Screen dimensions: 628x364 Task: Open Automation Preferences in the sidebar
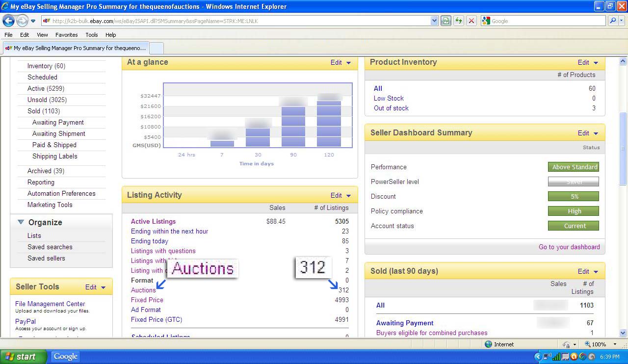[x=61, y=193]
